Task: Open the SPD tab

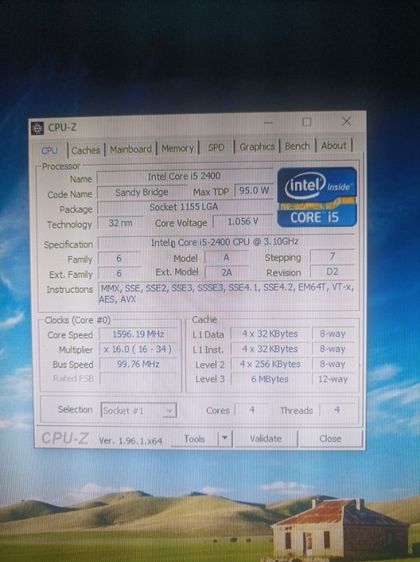Action: point(216,147)
